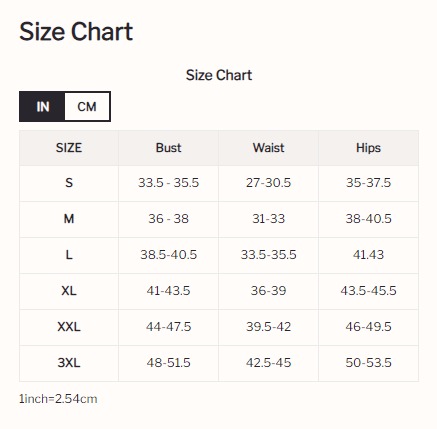Click waist value 31-33

tap(268, 219)
